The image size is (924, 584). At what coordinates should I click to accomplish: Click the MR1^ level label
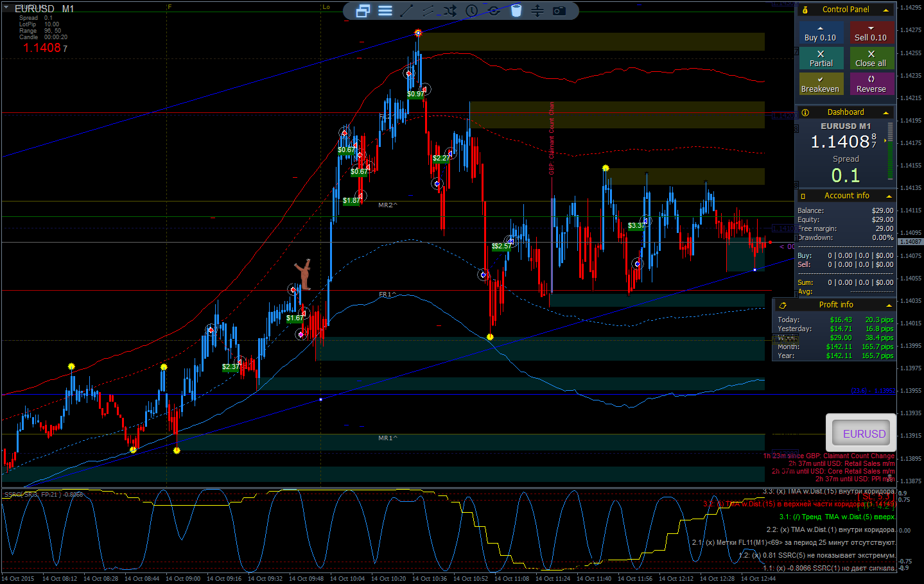[388, 438]
